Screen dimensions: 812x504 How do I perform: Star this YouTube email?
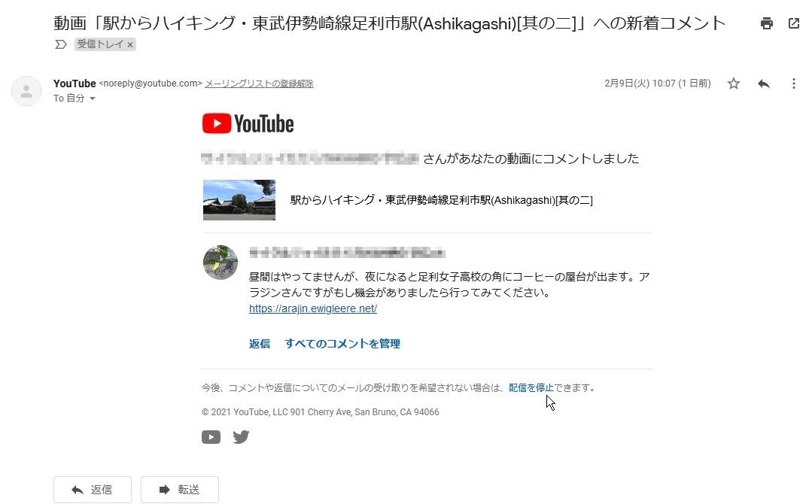tap(733, 83)
